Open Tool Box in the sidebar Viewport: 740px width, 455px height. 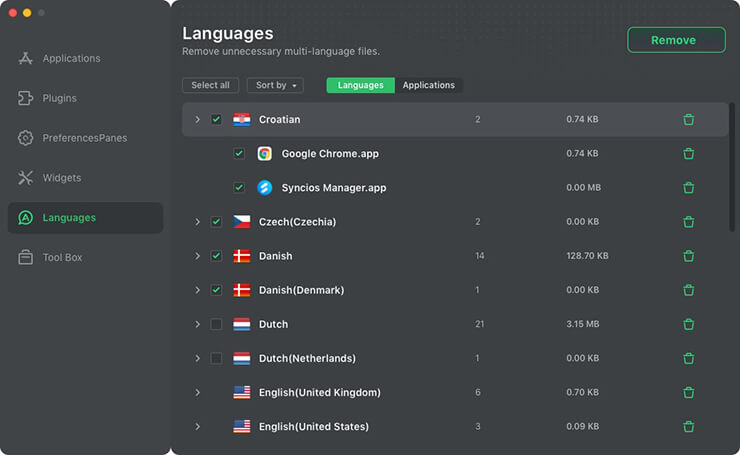tap(62, 257)
